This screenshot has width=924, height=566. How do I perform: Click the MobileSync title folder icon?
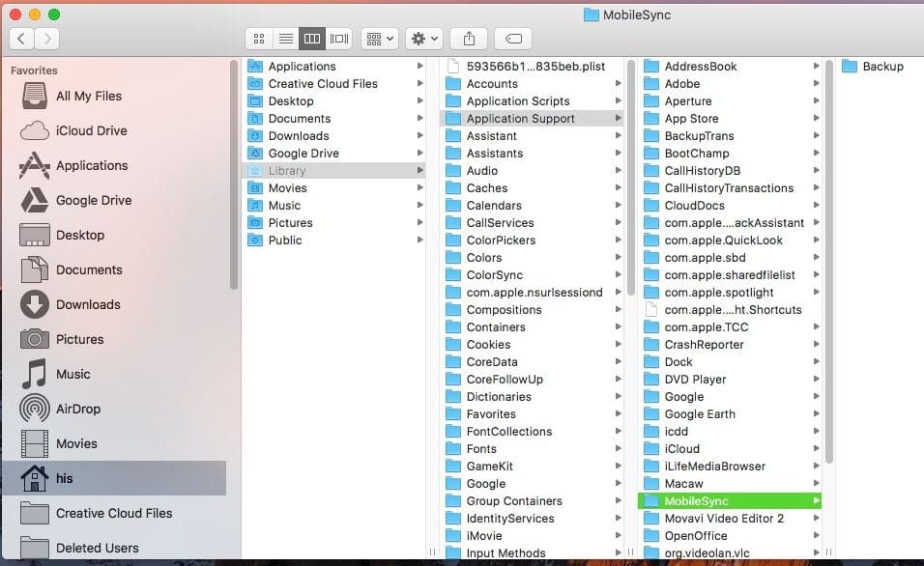pyautogui.click(x=592, y=14)
